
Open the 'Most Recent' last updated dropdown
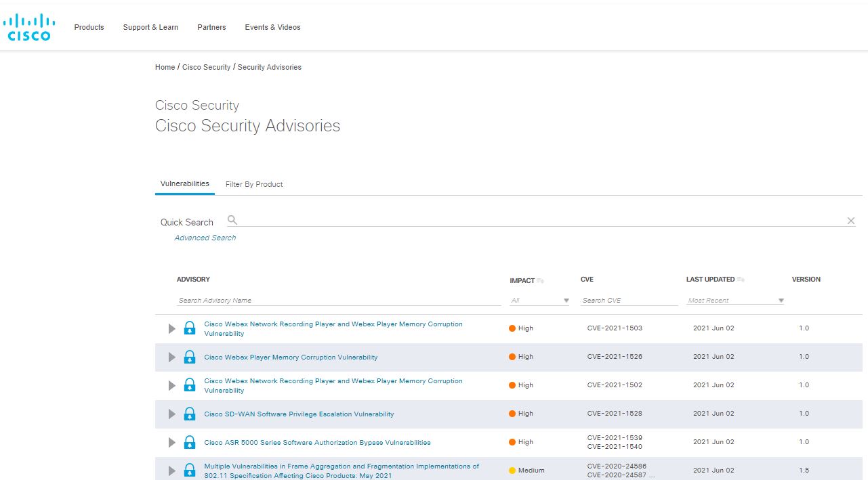tap(735, 301)
